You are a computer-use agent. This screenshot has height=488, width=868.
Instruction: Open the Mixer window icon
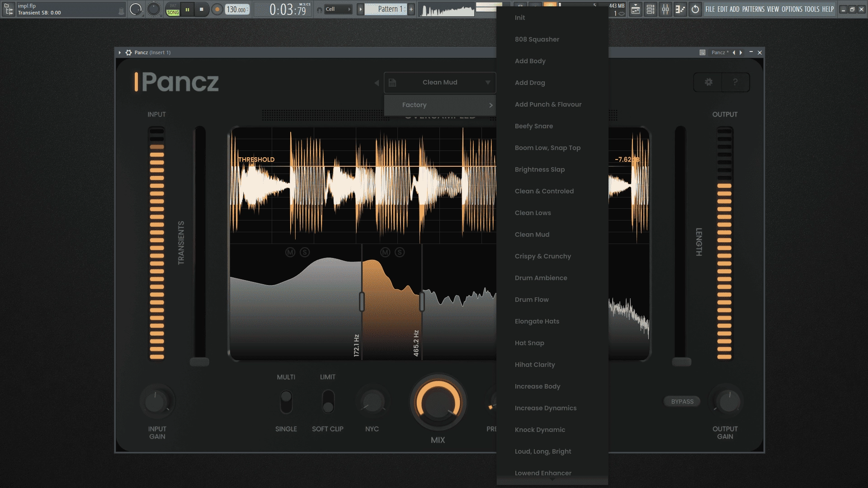(x=665, y=9)
